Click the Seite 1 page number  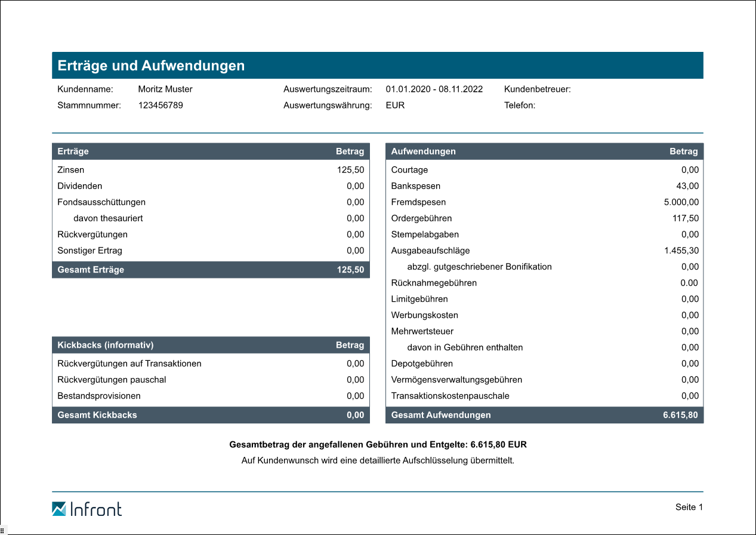[x=689, y=507]
